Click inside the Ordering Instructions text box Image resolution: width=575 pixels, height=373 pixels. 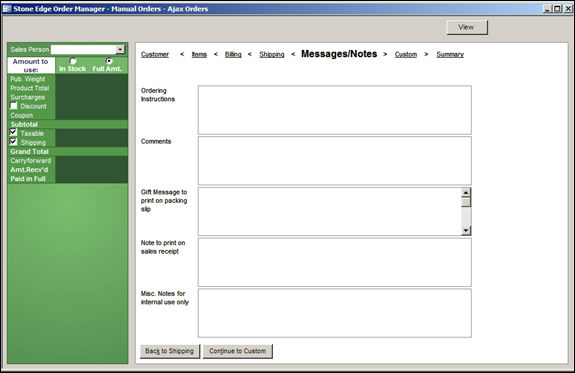[334, 110]
